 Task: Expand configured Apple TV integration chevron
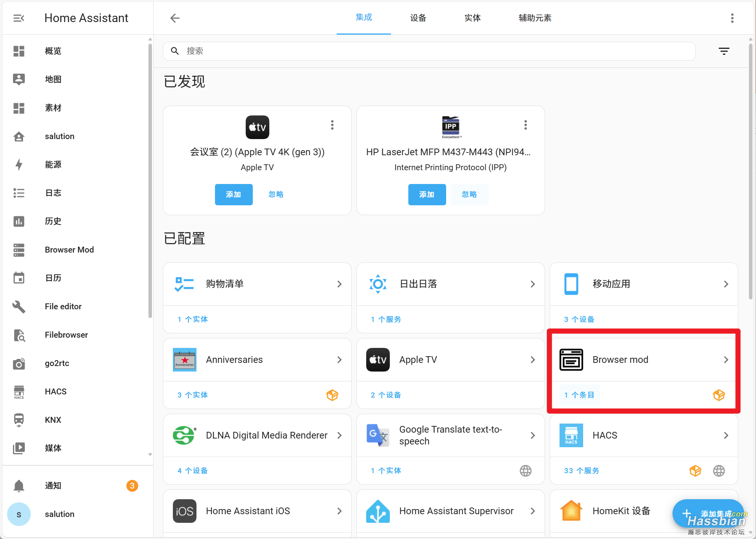(533, 360)
